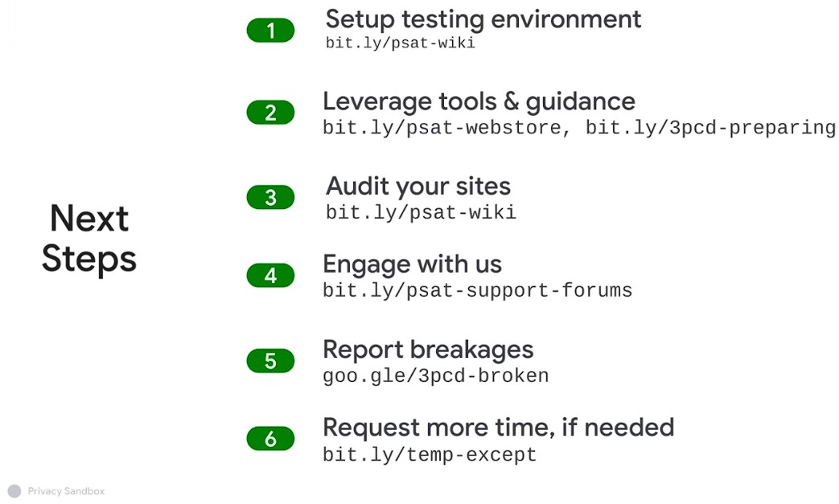Open bit.ly/psat-wiki link under Audit your sites
Screen dimensions: 839x504
click(x=420, y=213)
